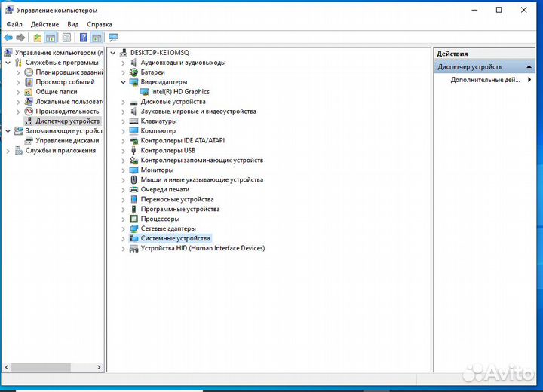543x392 pixels.
Task: Click the Сетевые адаптеры network icon
Action: 133,228
